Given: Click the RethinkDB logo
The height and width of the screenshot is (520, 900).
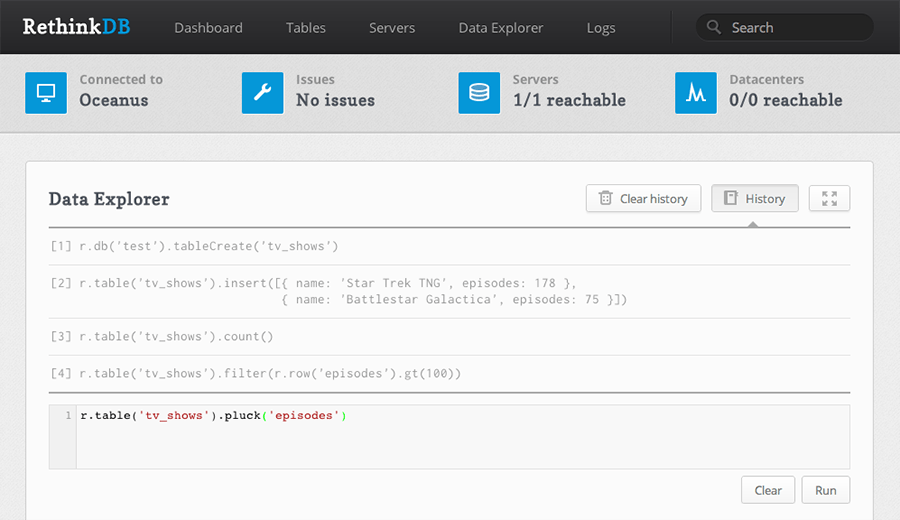Looking at the screenshot, I should (x=76, y=27).
